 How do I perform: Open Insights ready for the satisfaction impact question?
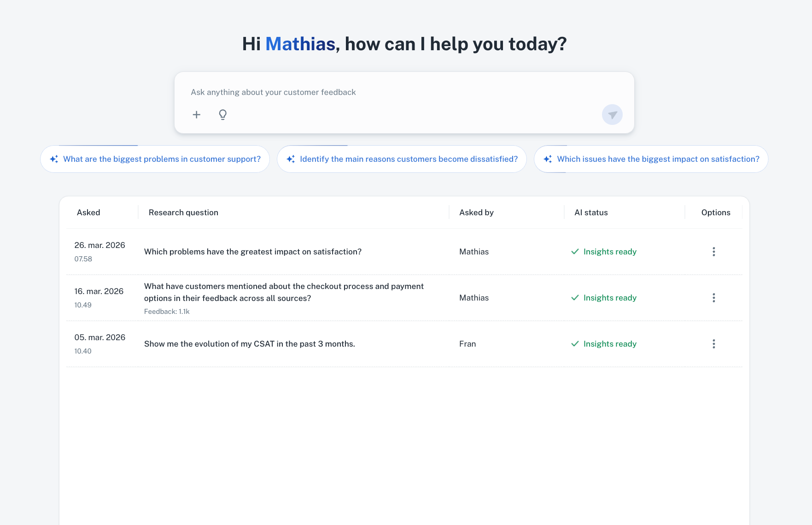point(610,252)
